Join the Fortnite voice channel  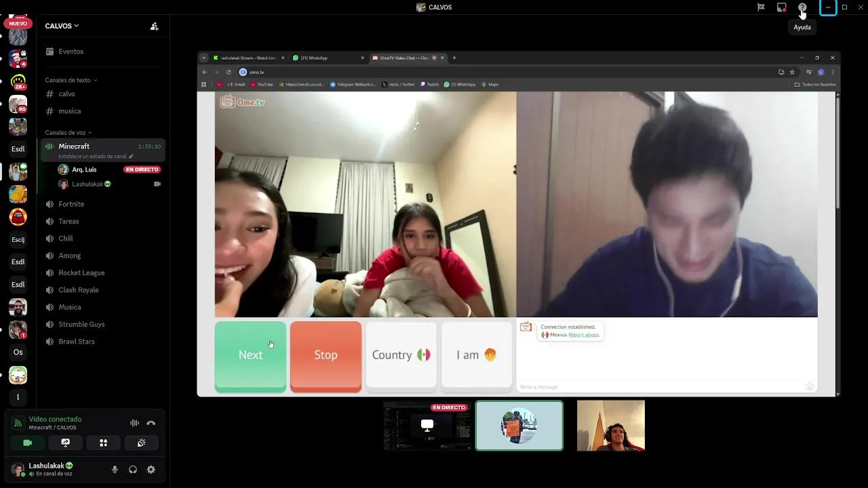[x=102, y=204]
